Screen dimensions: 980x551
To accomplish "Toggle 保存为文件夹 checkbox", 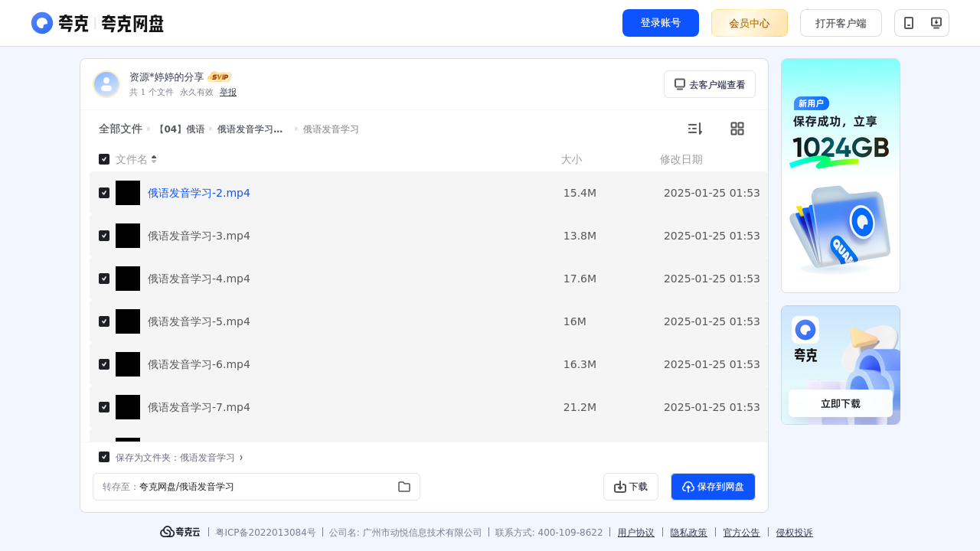I will click(104, 457).
